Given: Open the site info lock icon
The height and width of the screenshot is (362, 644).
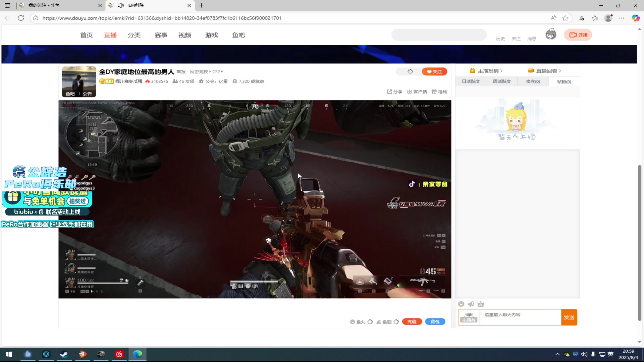Looking at the screenshot, I should pos(36,18).
